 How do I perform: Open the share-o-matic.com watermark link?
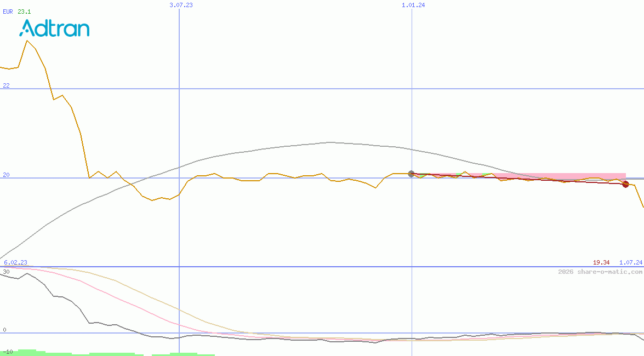pyautogui.click(x=600, y=272)
